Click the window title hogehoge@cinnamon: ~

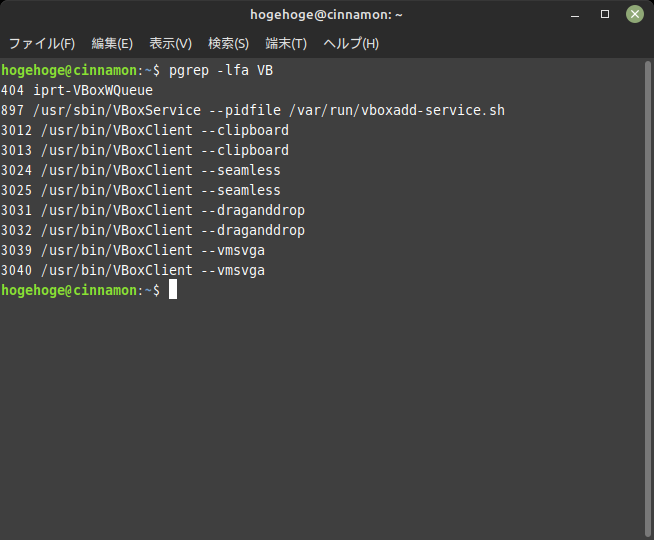tap(326, 15)
